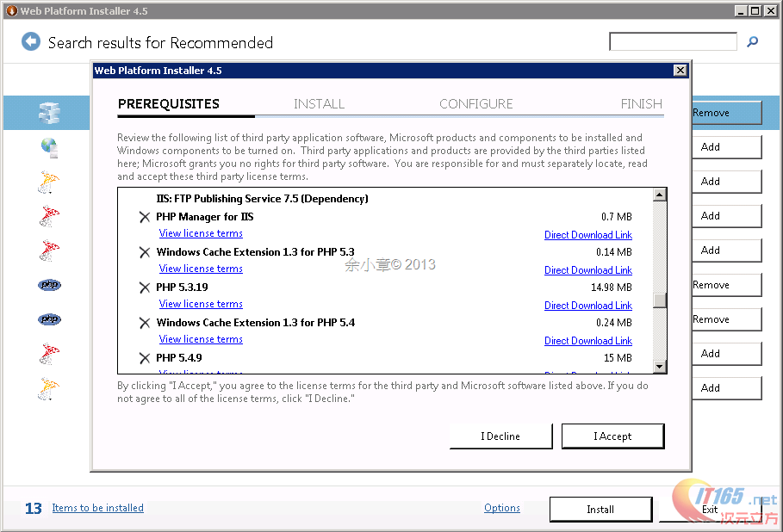Open the INSTALL step tab
Screen dimensions: 783x532
319,104
